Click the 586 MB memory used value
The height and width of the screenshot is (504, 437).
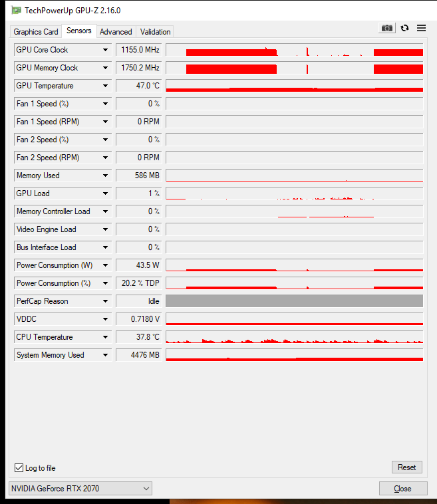[x=139, y=176]
